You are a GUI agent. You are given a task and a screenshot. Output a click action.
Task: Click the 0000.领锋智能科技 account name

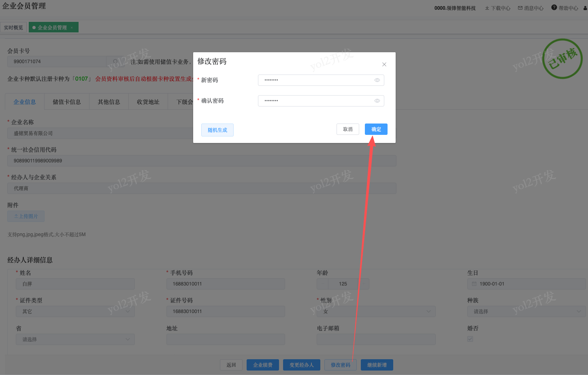455,8
